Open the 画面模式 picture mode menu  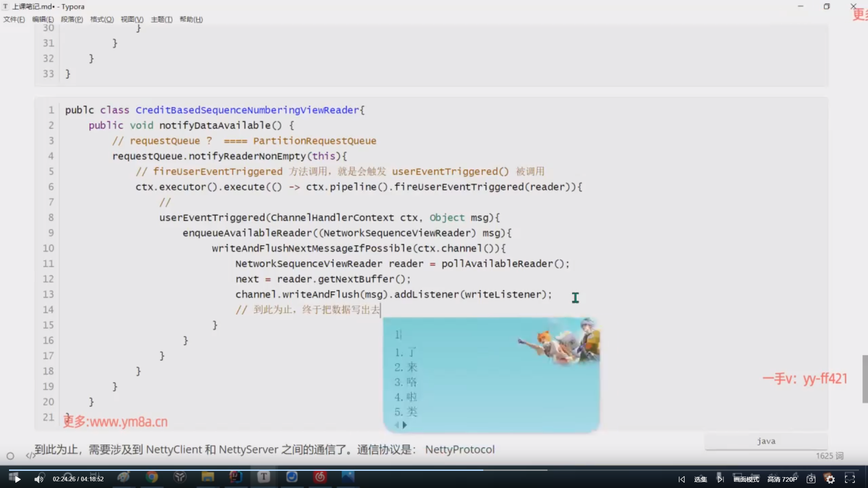(746, 479)
